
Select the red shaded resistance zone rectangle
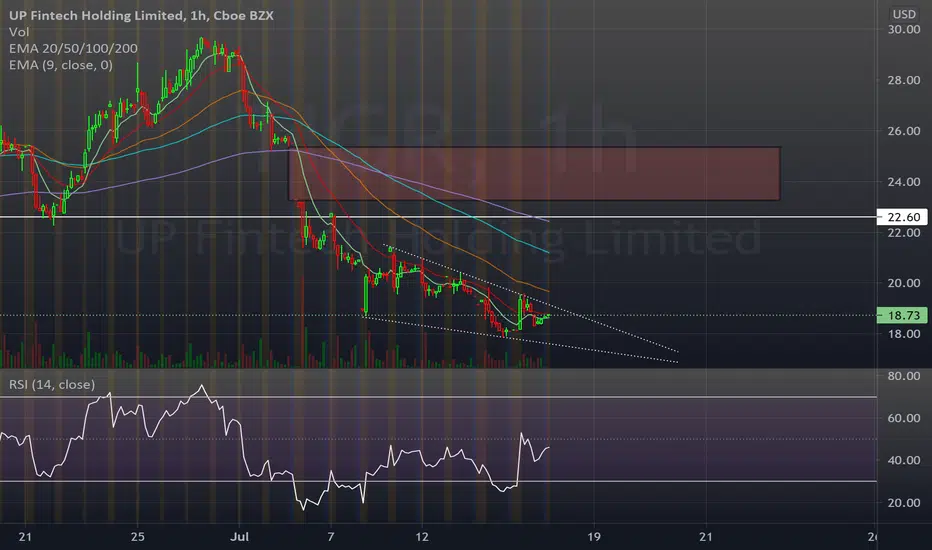pos(534,174)
